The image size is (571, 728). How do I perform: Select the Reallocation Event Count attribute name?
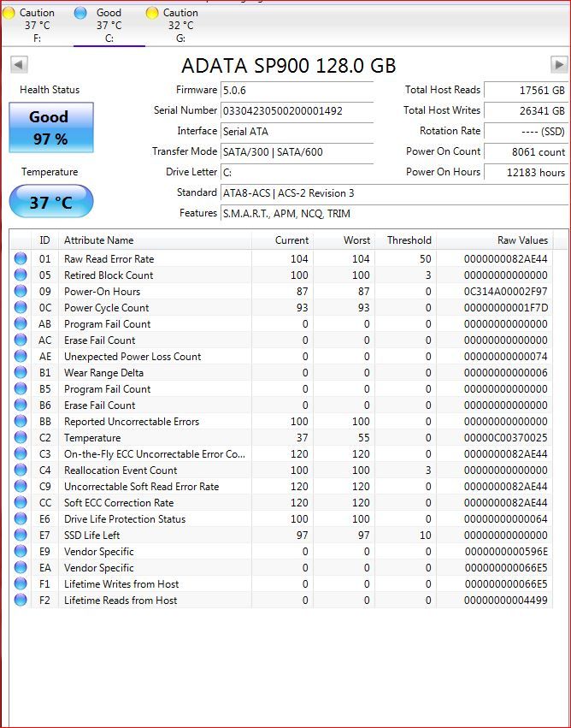(121, 471)
